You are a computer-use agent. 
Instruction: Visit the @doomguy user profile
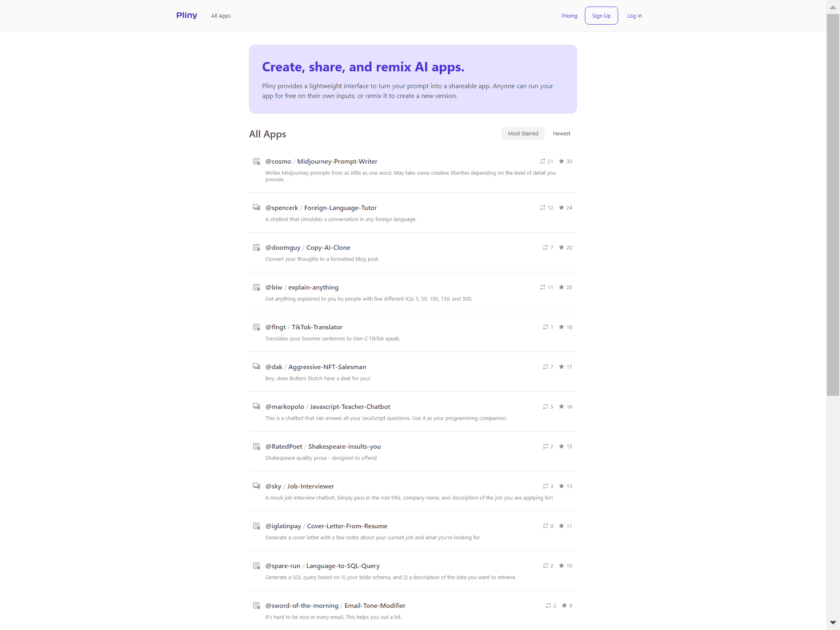coord(283,248)
